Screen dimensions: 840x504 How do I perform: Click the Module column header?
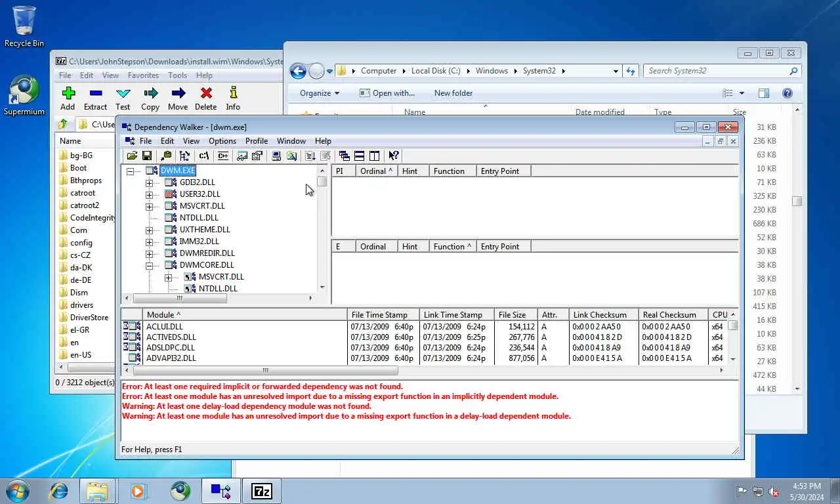coord(244,315)
